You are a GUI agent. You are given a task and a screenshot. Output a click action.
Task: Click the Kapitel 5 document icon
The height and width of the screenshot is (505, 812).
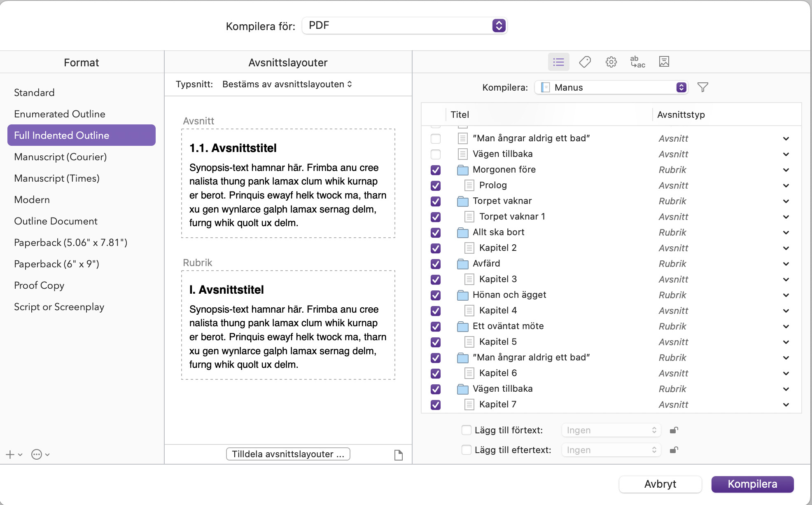click(469, 342)
